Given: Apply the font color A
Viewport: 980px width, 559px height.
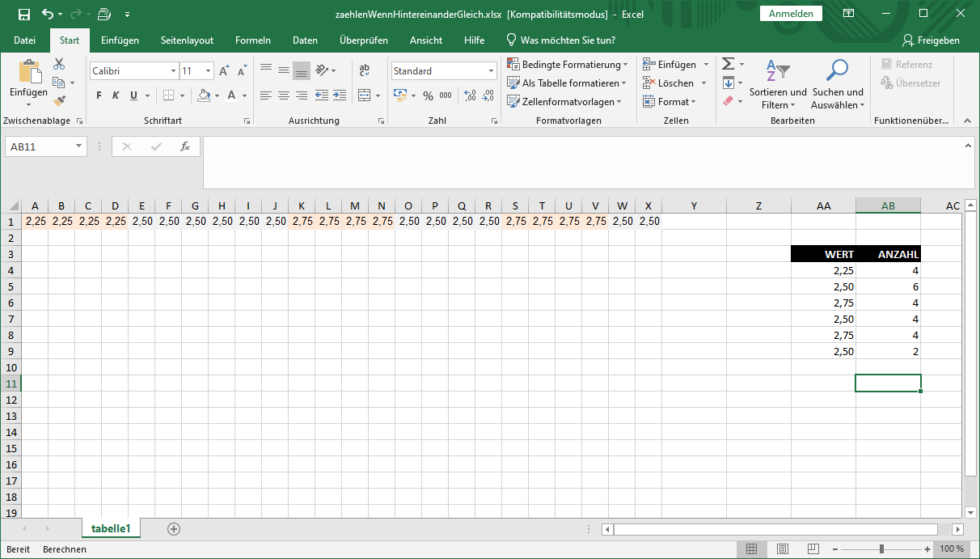Looking at the screenshot, I should tap(232, 95).
